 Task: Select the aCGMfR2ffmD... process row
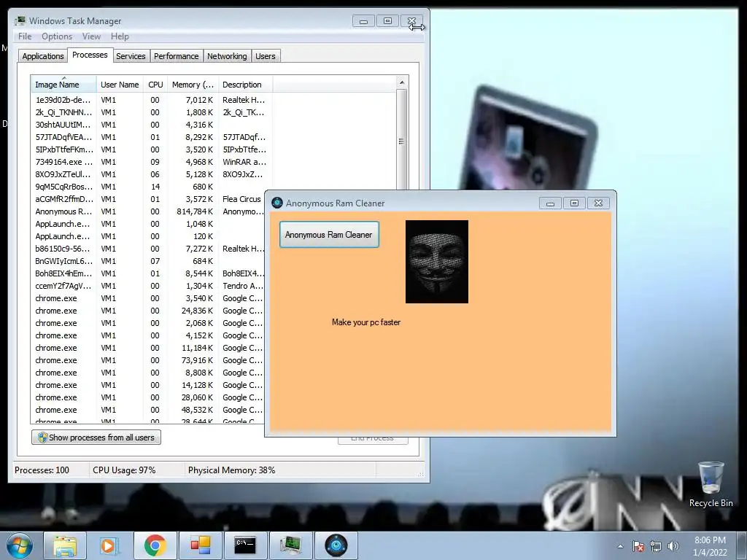click(147, 199)
